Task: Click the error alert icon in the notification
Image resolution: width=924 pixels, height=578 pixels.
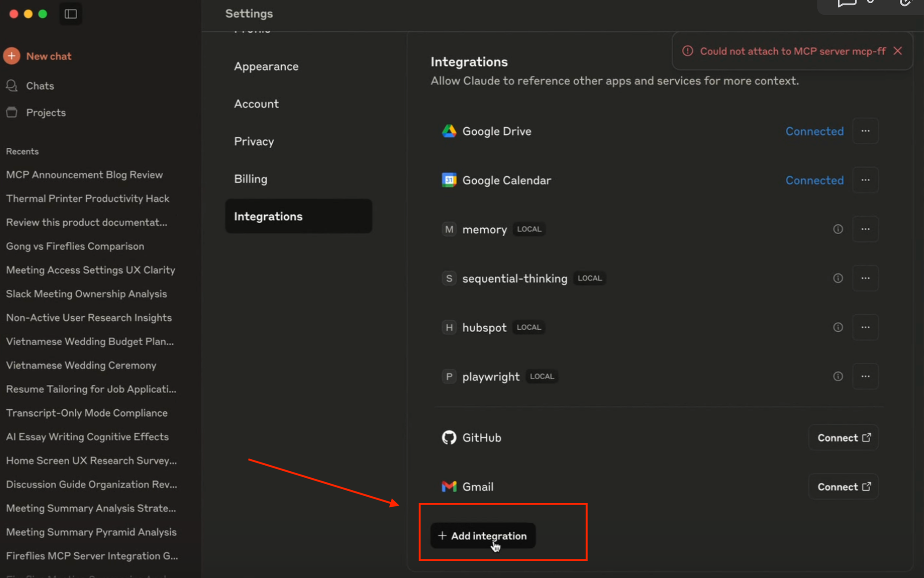Action: pyautogui.click(x=687, y=51)
